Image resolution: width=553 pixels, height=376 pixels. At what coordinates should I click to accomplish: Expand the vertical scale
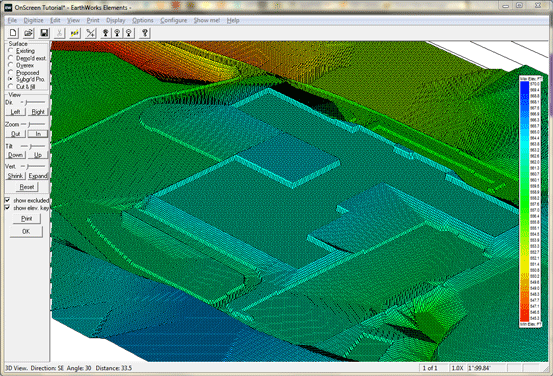[38, 176]
